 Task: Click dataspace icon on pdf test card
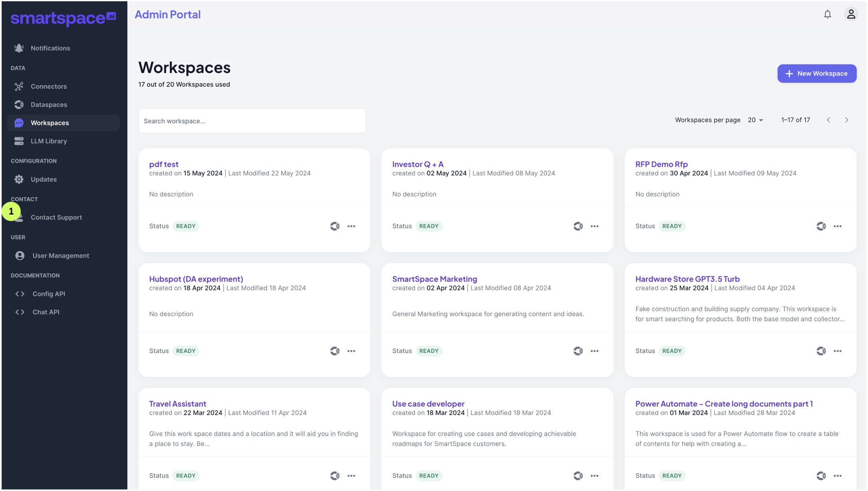tap(335, 226)
